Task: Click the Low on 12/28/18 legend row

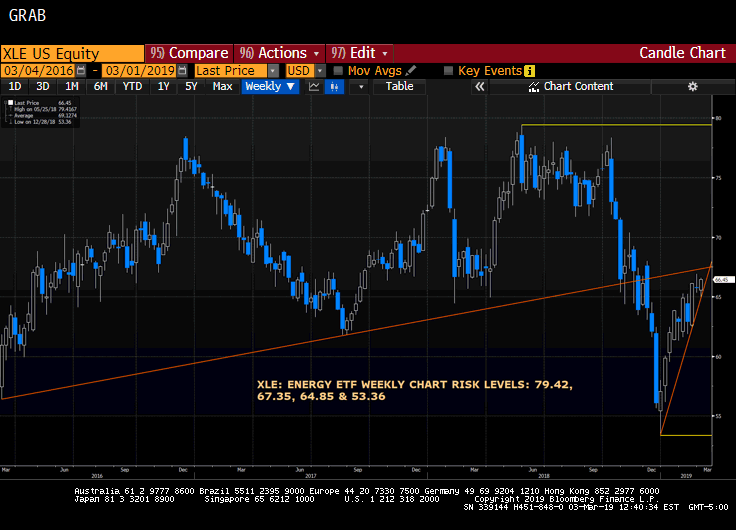Action: click(42, 122)
